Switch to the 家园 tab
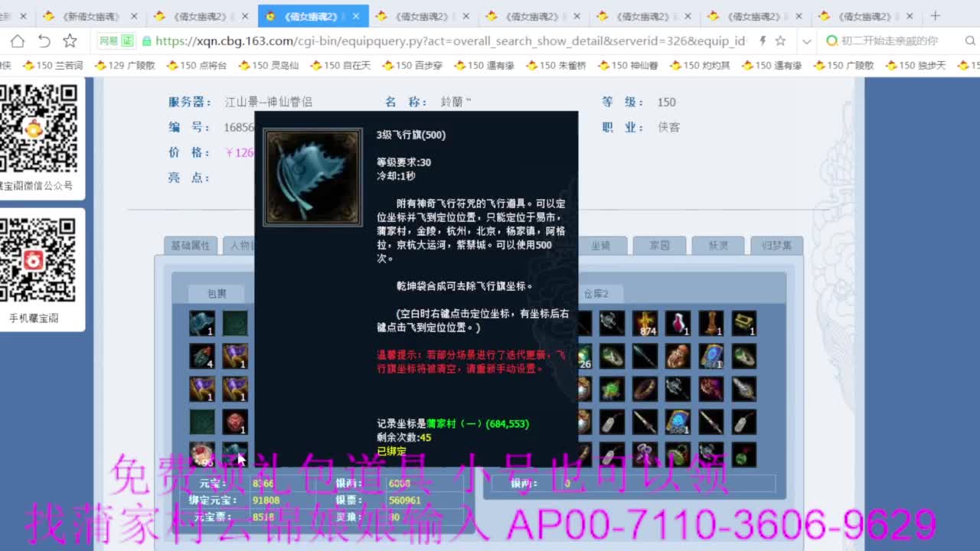The width and height of the screenshot is (980, 551). click(659, 245)
